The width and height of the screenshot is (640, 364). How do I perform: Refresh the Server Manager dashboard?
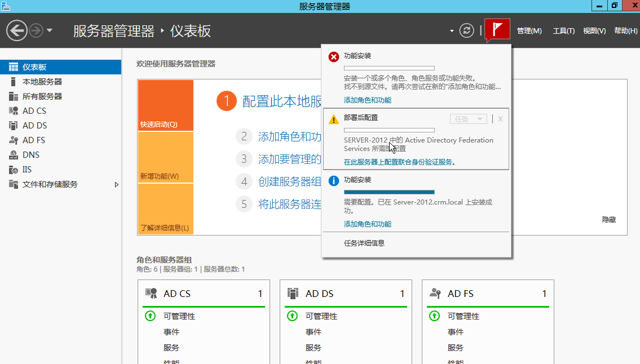click(466, 30)
